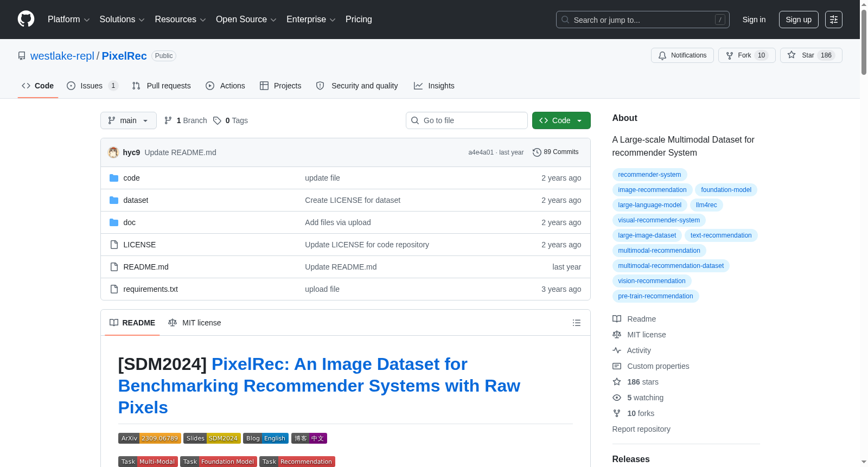Open the LICENSE file
The height and width of the screenshot is (467, 868).
pyautogui.click(x=139, y=245)
